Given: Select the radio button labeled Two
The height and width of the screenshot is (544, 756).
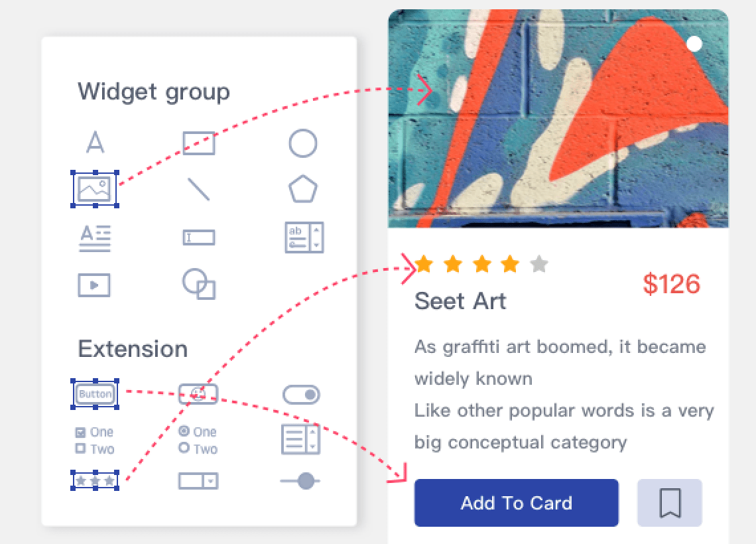Looking at the screenshot, I should [x=184, y=448].
